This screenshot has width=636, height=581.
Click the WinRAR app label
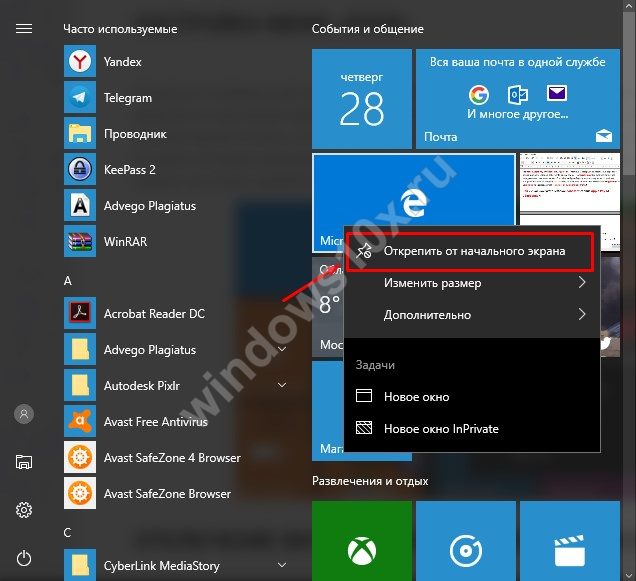(x=125, y=241)
